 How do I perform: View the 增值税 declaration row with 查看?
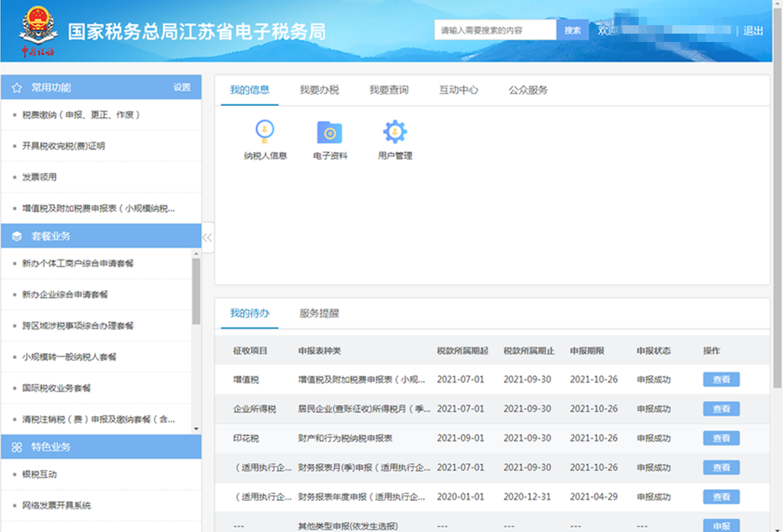(x=721, y=380)
